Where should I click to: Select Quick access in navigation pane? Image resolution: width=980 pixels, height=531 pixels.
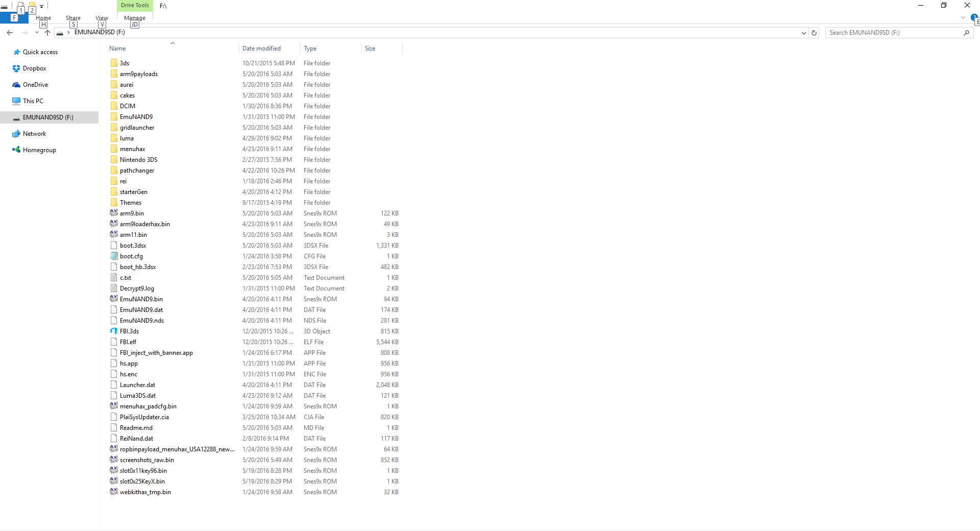pos(40,52)
